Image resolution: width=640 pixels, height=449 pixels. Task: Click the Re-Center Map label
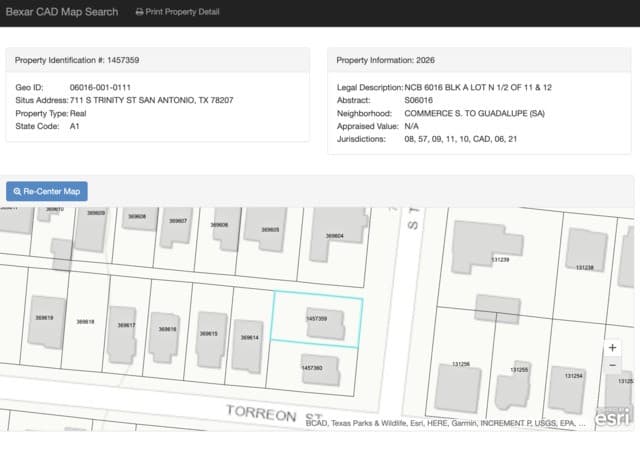[x=51, y=191]
